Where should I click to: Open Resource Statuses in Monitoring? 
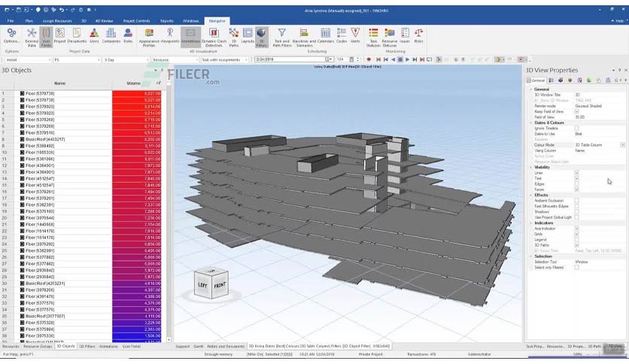(x=390, y=38)
